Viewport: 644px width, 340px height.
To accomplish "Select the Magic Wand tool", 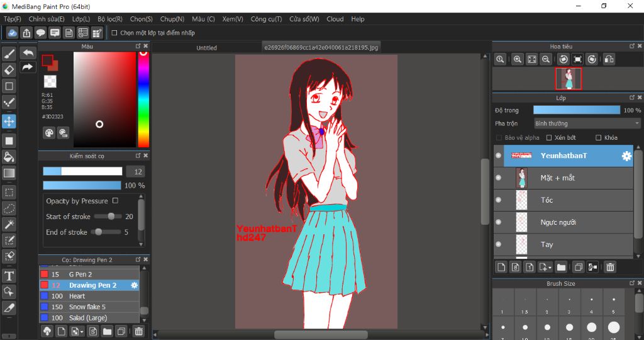I will point(9,225).
